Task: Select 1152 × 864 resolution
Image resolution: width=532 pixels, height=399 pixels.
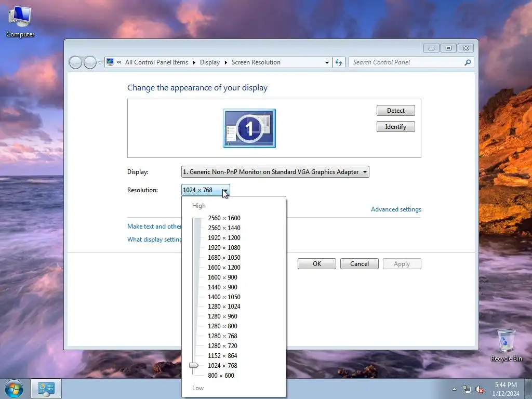Action: pyautogui.click(x=222, y=355)
